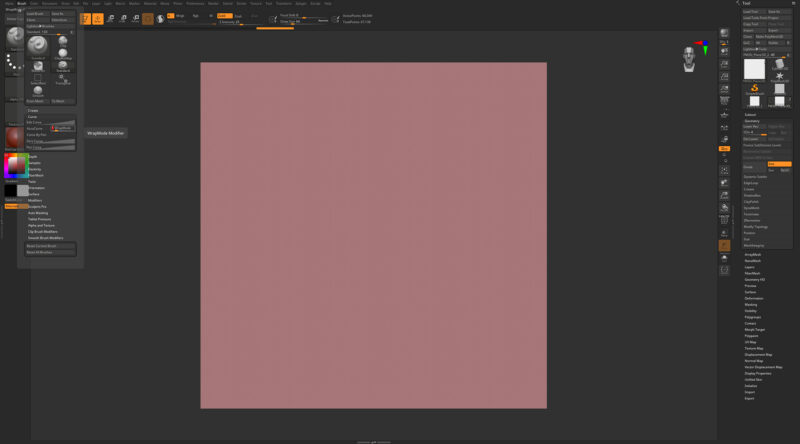Viewport: 800px width, 444px height.
Task: Expand the Auto Masking section
Action: [x=38, y=213]
